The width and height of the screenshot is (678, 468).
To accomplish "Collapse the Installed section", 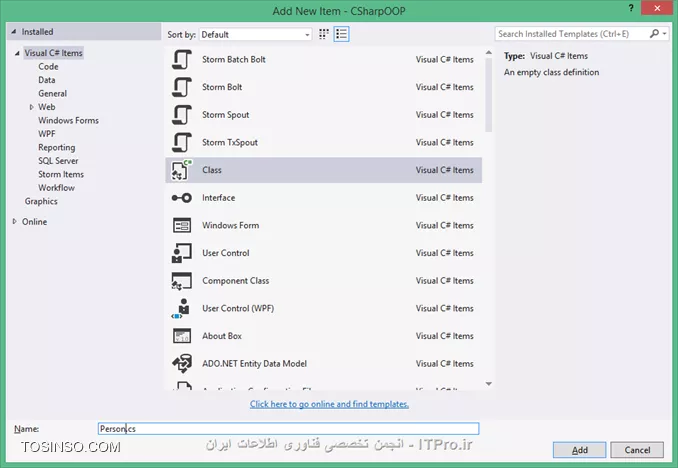I will (x=14, y=32).
